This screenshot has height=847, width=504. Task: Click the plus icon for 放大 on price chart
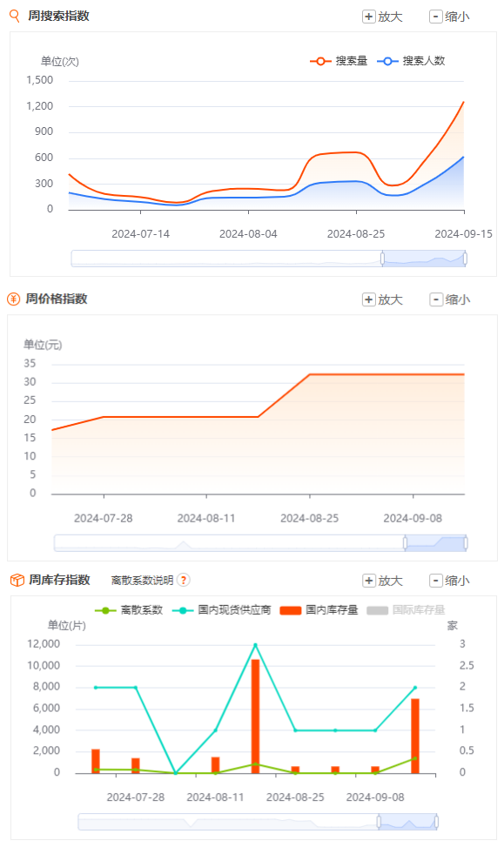point(368,299)
